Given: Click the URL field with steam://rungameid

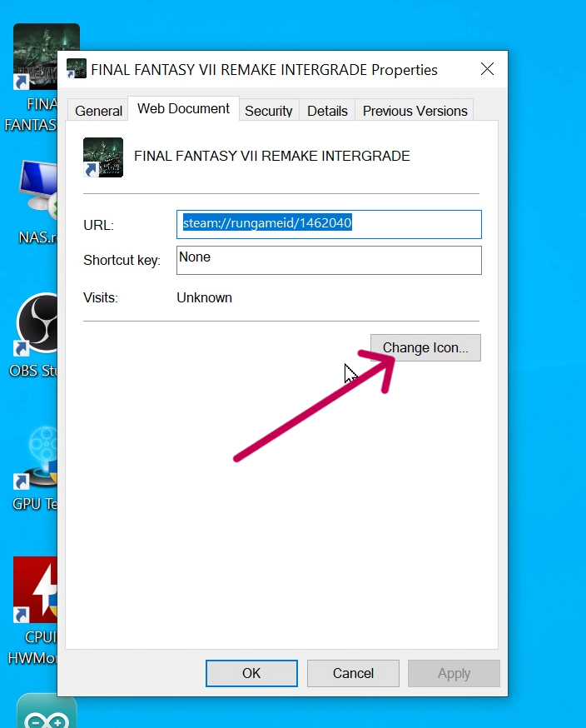Looking at the screenshot, I should point(329,224).
